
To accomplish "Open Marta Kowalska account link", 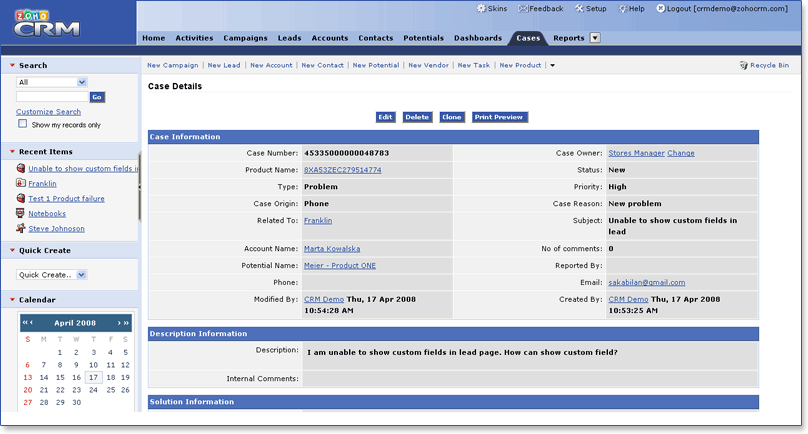I will [x=332, y=248].
